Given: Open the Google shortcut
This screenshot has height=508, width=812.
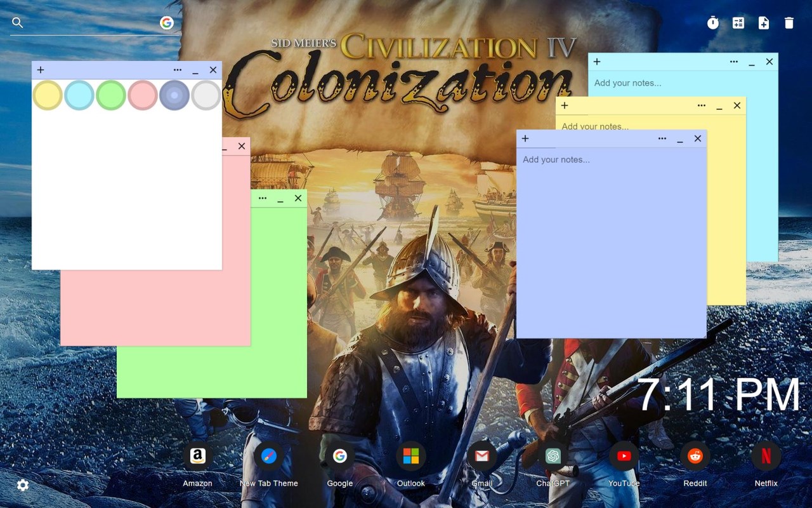Looking at the screenshot, I should point(340,456).
